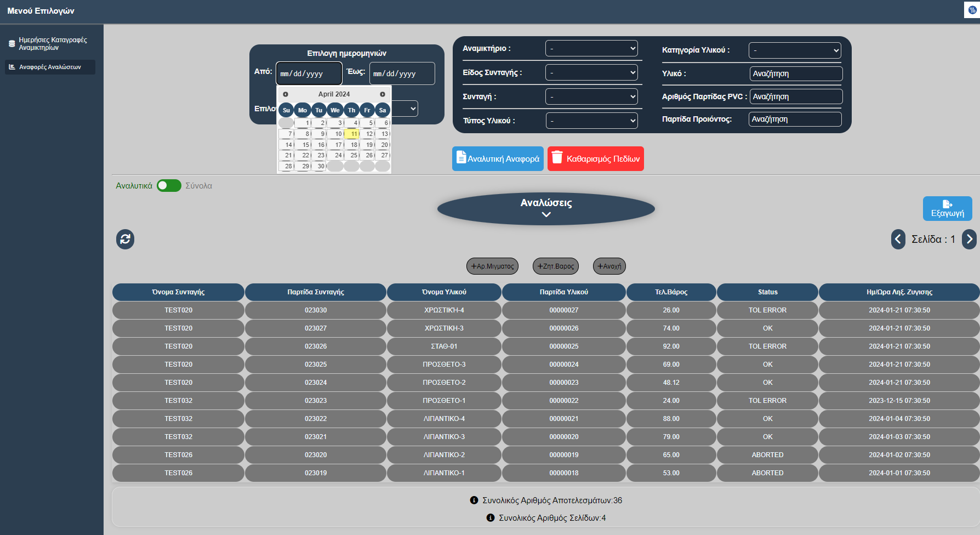Click the Τελ.Βάρος column header

pyautogui.click(x=671, y=292)
